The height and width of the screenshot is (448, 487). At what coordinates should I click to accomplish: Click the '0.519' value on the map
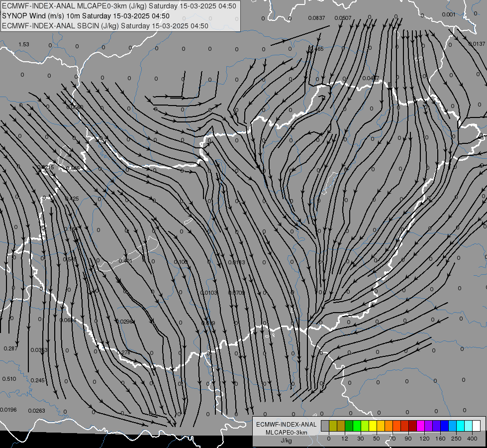point(208,324)
